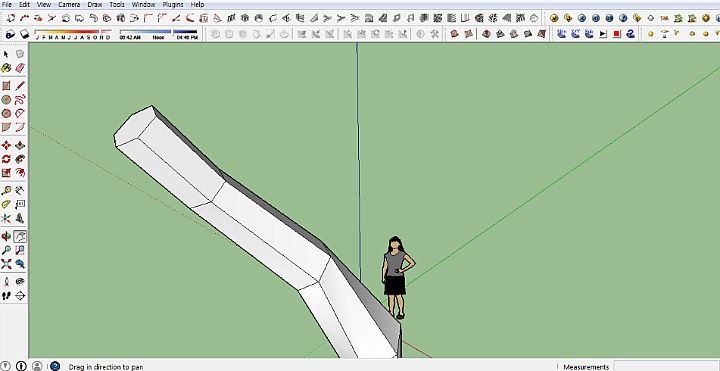Click the black Play simulation button

point(603,34)
